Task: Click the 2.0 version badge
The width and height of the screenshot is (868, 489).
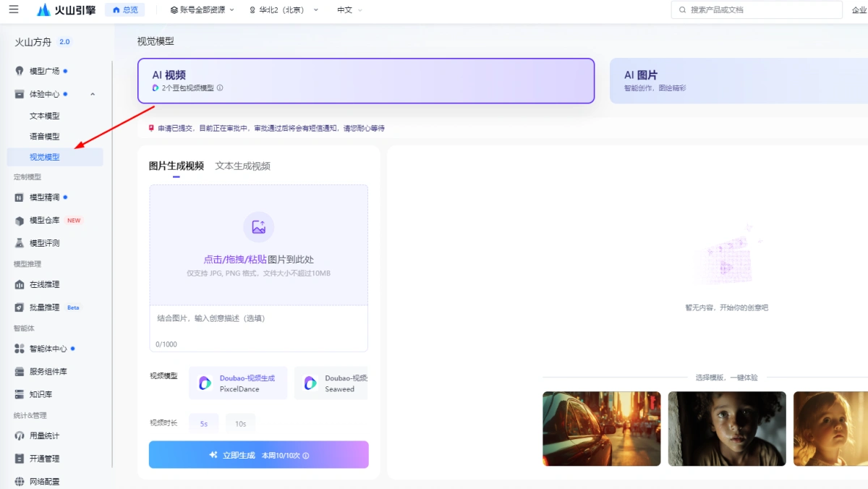Action: coord(64,42)
